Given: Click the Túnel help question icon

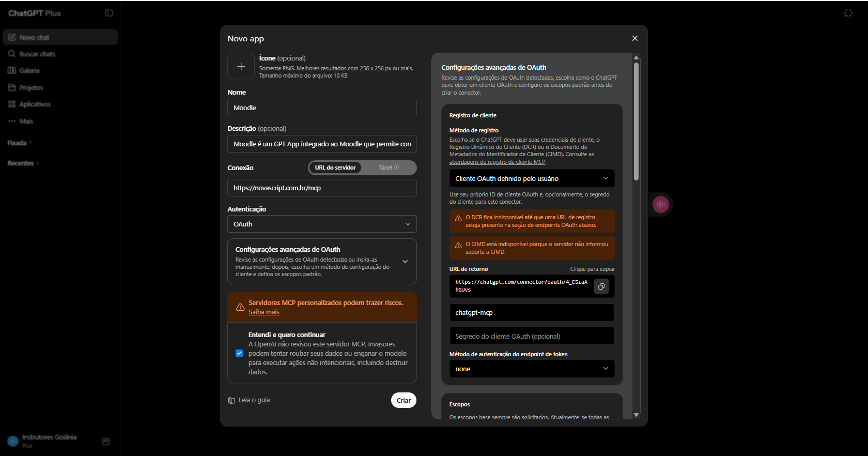Looking at the screenshot, I should click(x=397, y=168).
